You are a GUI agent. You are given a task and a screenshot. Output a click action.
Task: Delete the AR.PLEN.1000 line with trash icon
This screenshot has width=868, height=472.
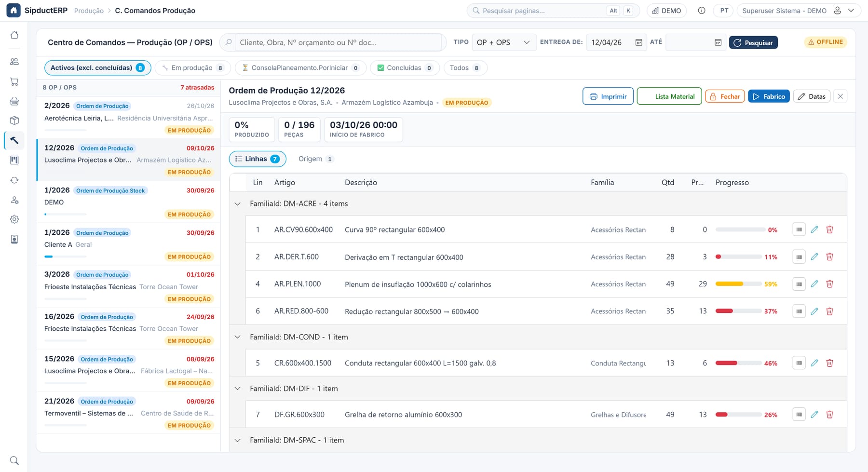tap(830, 284)
